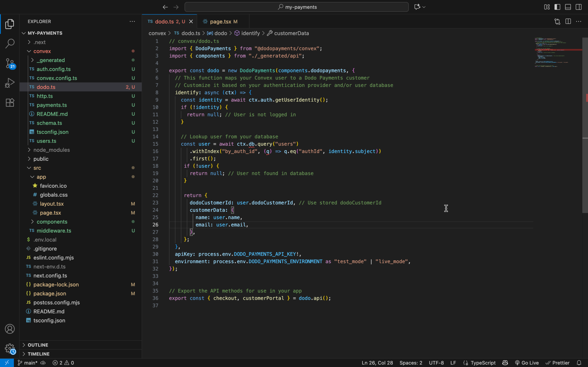Switch to the page.tsx tab

[220, 22]
